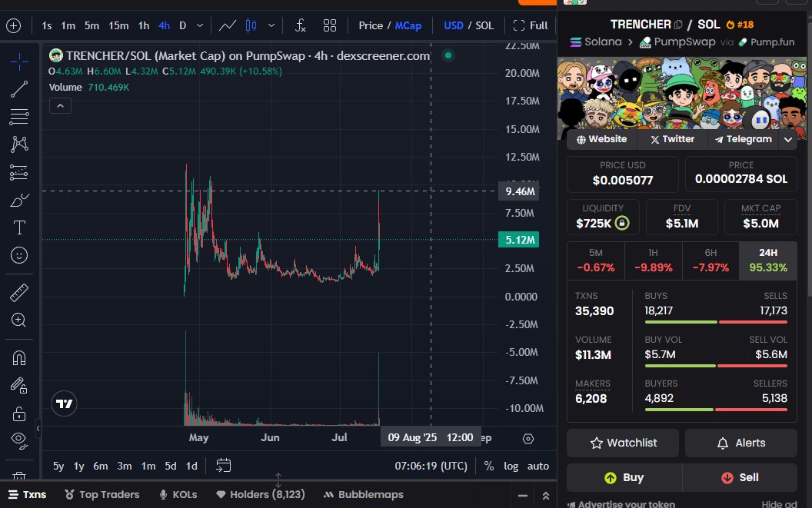Switch to line chart style
812x508 pixels.
(x=228, y=25)
